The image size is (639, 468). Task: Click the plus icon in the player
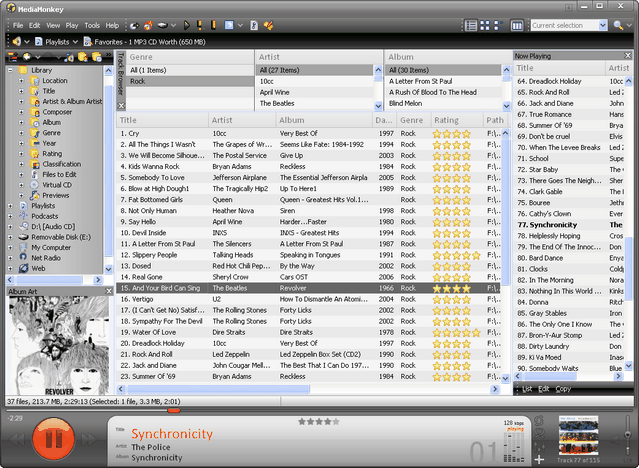(x=539, y=459)
